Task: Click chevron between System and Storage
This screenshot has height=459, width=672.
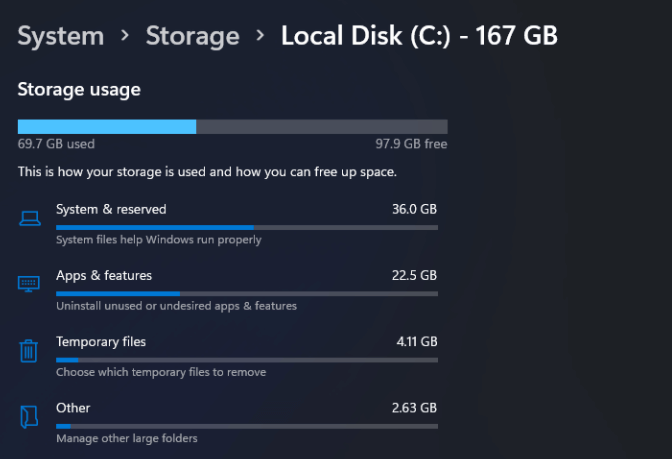Action: [125, 37]
